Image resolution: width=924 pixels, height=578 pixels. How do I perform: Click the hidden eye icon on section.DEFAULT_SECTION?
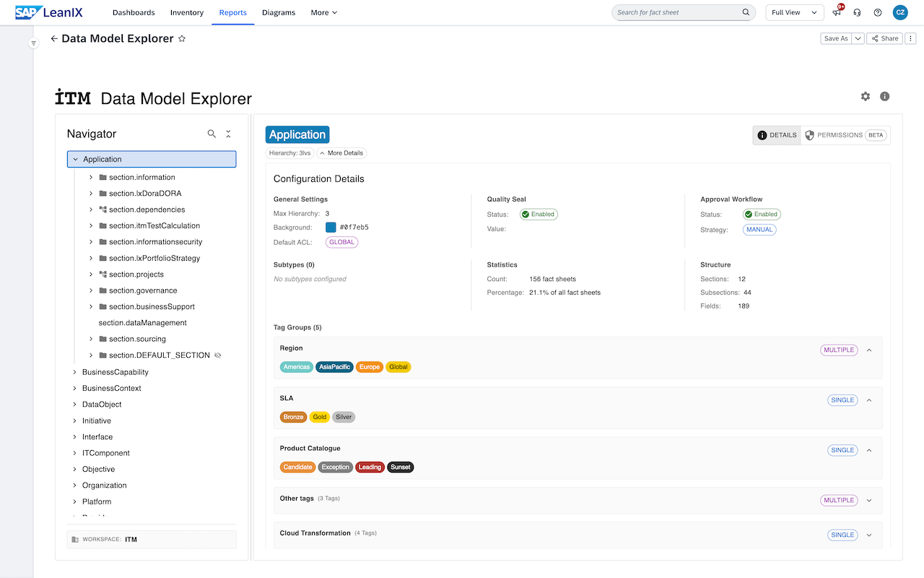pos(218,355)
